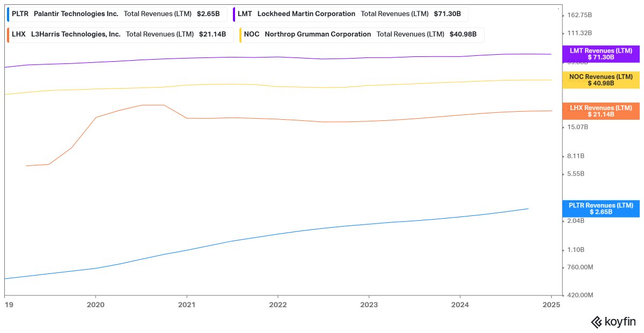Click the 15.07B y-axis label
Screen dimensions: 644x333
point(577,127)
